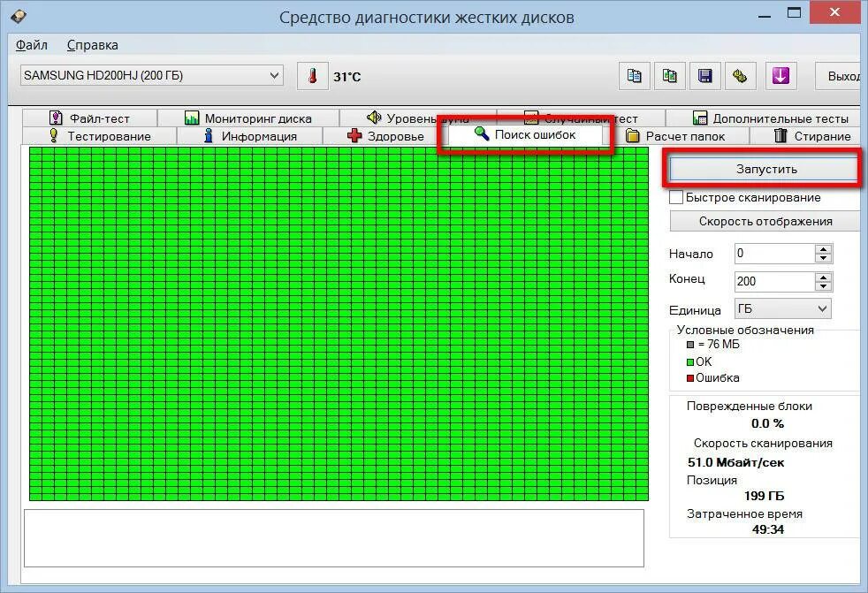Click the green block scan grid
The height and width of the screenshot is (593, 868).
tap(339, 324)
